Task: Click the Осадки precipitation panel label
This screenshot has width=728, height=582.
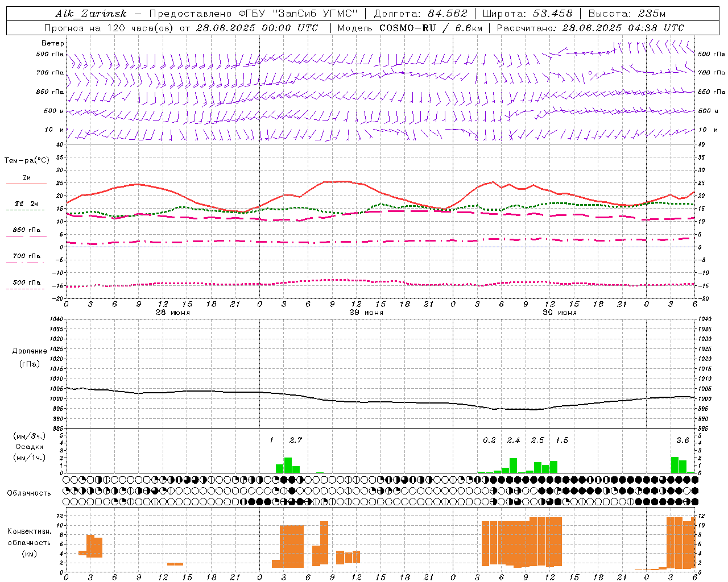Action: [x=29, y=447]
